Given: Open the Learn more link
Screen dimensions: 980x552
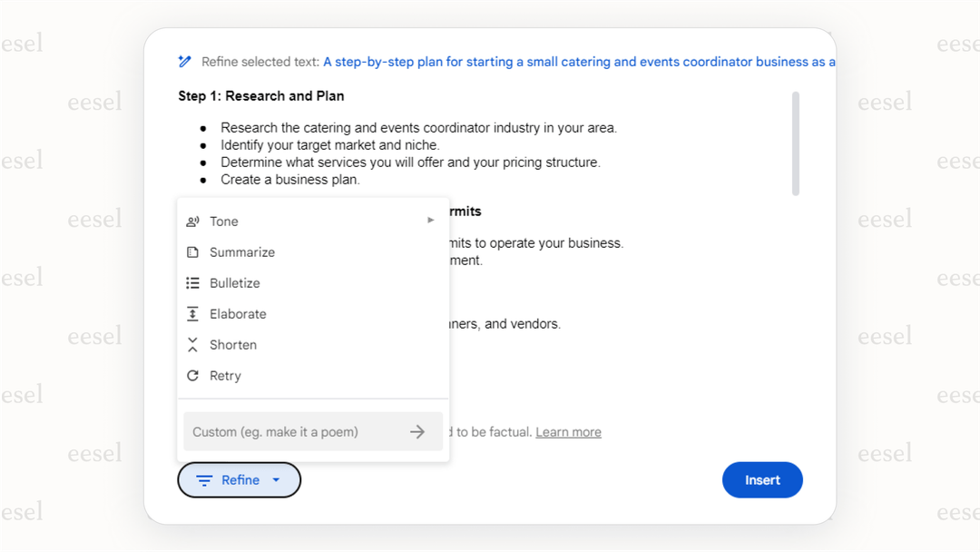Looking at the screenshot, I should (568, 431).
